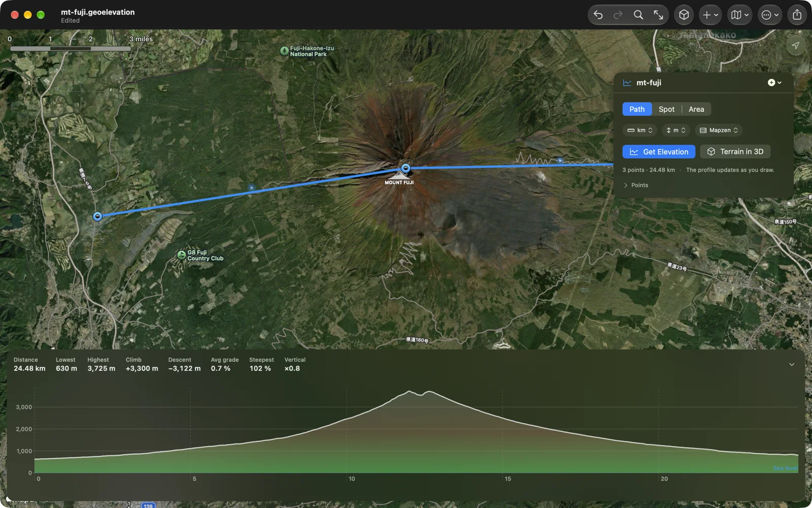Click the peak of the elevation profile
The image size is (812, 508).
tap(410, 391)
